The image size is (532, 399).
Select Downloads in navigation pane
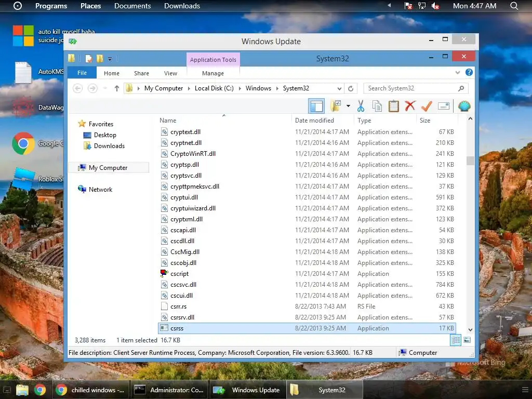(109, 146)
